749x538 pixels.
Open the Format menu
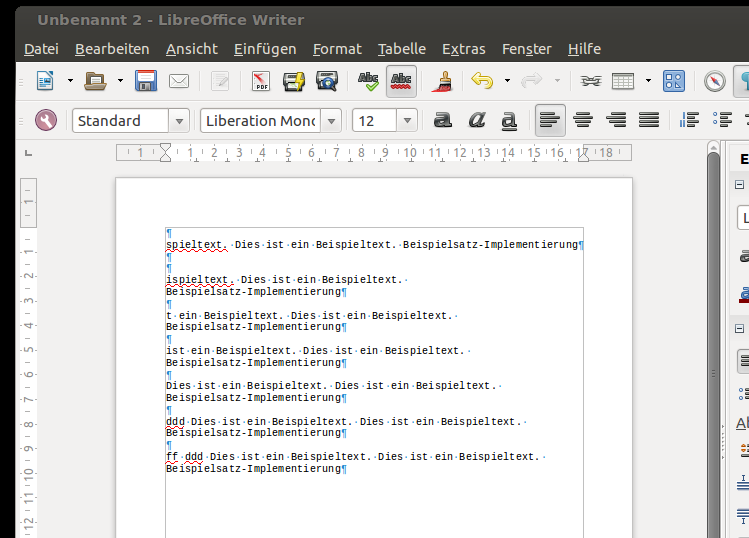point(337,49)
